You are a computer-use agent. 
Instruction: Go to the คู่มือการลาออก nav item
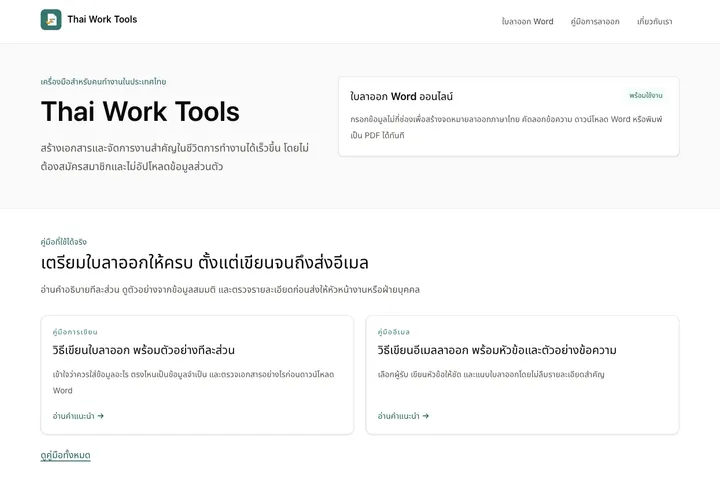pos(595,22)
